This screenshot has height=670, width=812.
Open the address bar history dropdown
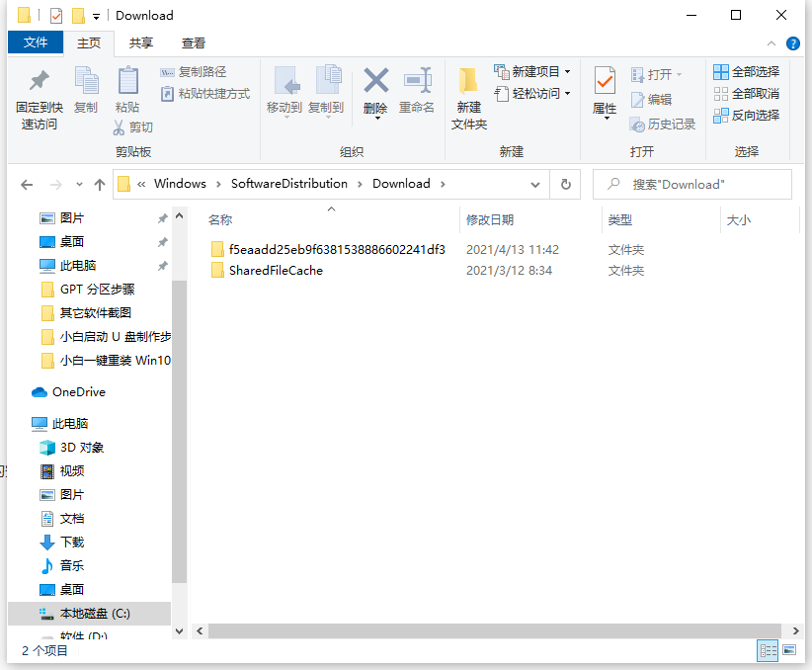pyautogui.click(x=535, y=184)
